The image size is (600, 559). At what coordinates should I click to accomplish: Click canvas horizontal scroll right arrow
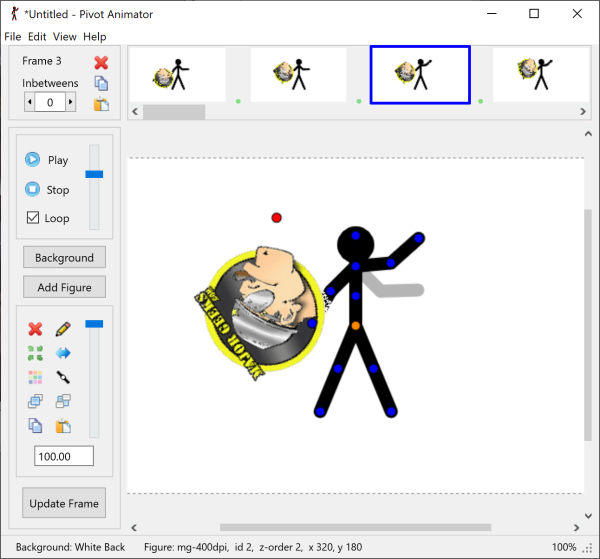click(x=576, y=528)
